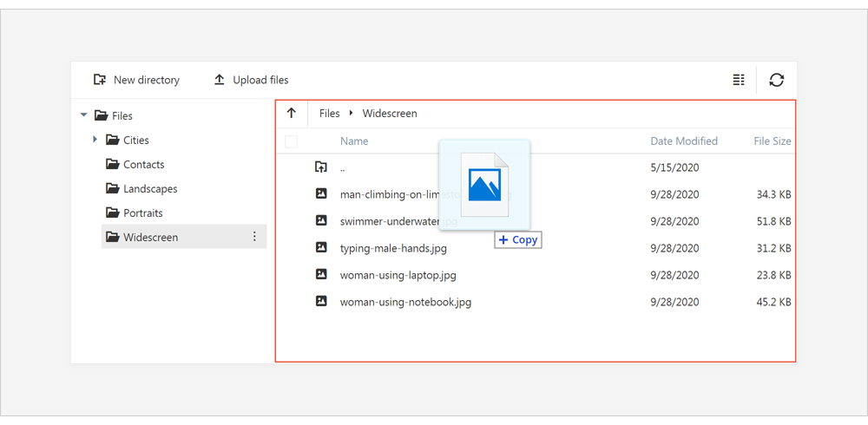This screenshot has height=425, width=868.
Task: Expand the Cities folder
Action: point(95,140)
